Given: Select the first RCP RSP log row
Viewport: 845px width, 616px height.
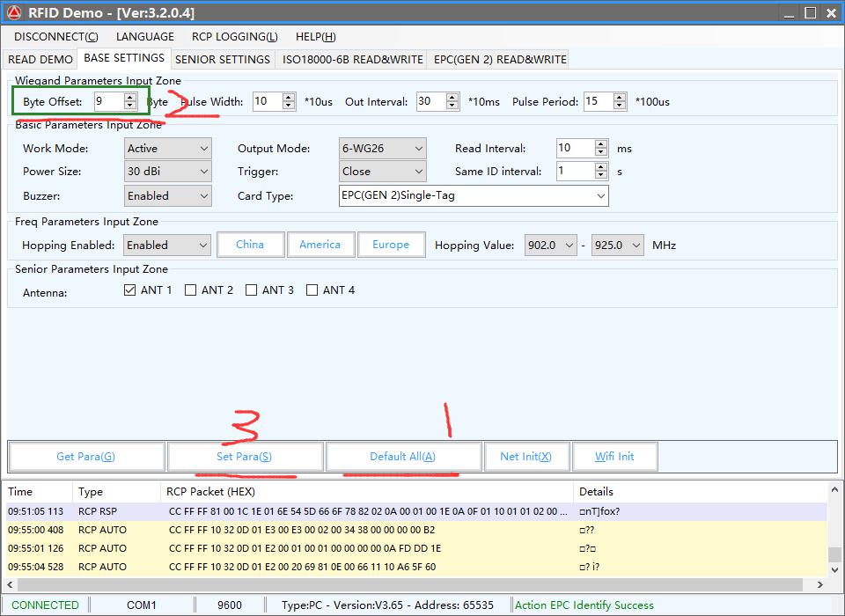Looking at the screenshot, I should coord(352,511).
